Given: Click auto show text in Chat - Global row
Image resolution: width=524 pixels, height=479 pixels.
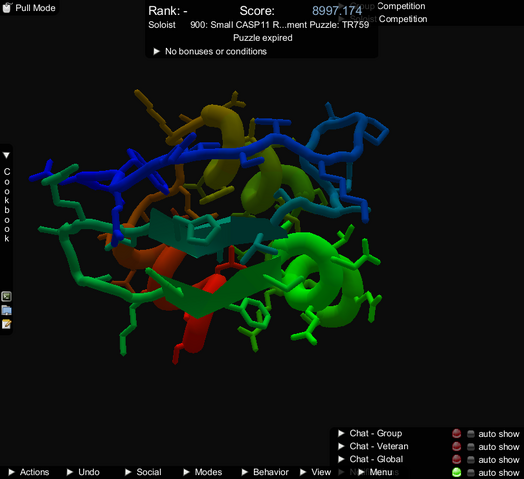Looking at the screenshot, I should 499,460.
